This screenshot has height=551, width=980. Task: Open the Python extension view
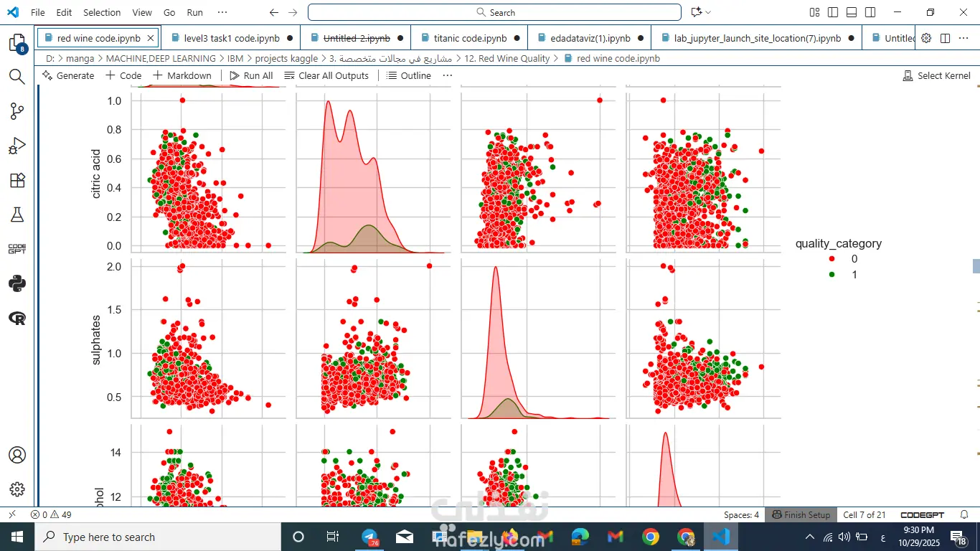(x=17, y=283)
